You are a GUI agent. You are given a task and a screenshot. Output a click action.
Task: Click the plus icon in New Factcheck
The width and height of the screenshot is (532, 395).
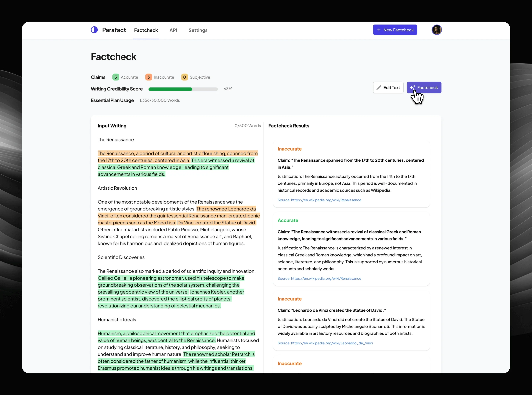click(x=379, y=30)
